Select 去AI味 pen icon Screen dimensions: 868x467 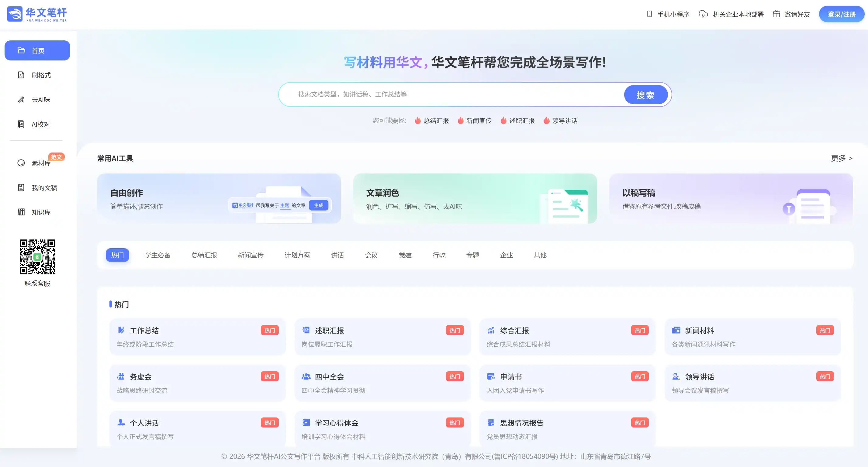click(x=21, y=99)
